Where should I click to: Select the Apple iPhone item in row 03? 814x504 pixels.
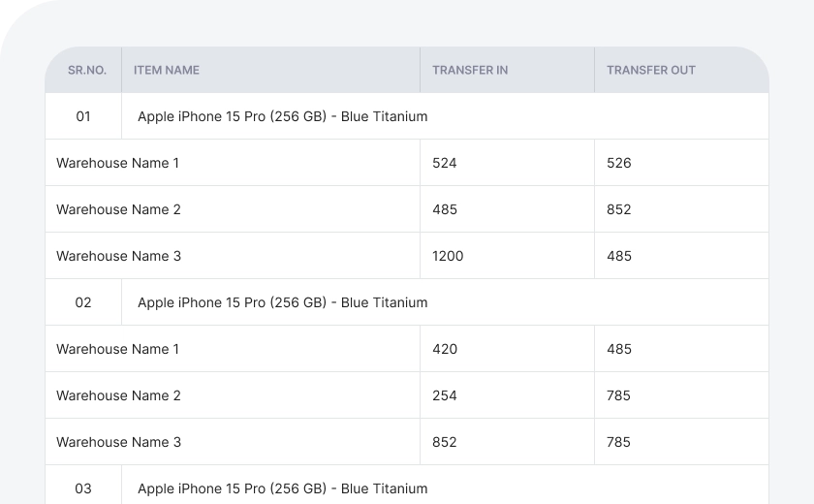point(282,488)
